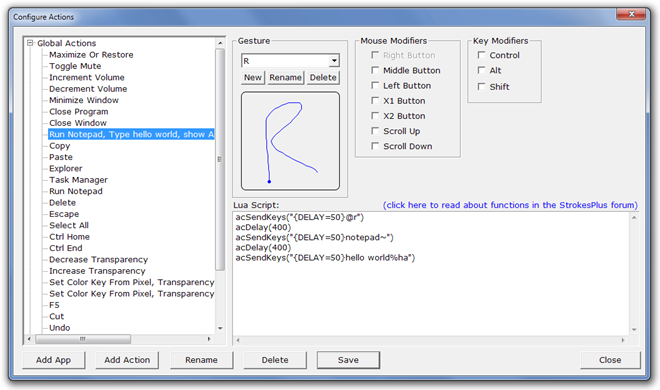Image resolution: width=660 pixels, height=390 pixels.
Task: Select the Maximize Or Restore action
Action: (x=91, y=55)
